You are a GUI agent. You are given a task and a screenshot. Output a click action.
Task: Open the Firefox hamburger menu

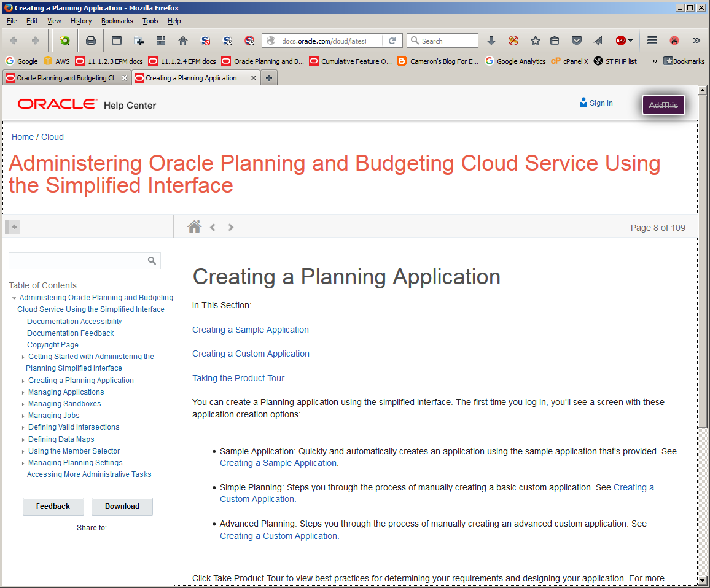pyautogui.click(x=652, y=41)
